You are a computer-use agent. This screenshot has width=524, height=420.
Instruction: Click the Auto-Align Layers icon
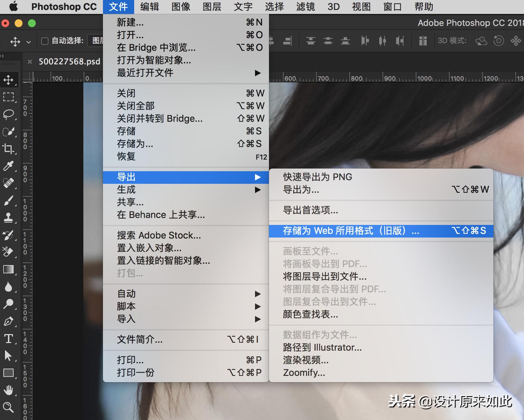[423, 41]
